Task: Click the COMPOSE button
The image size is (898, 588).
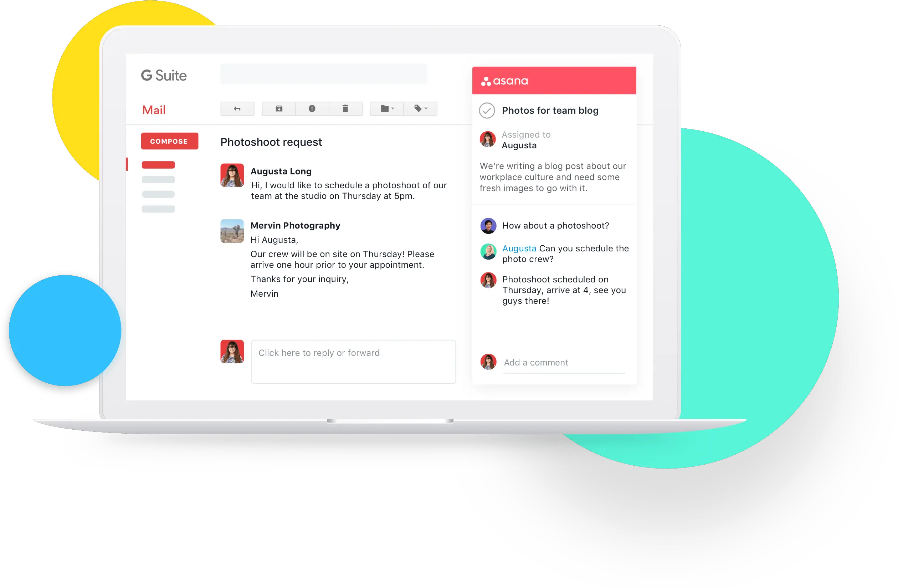Action: pyautogui.click(x=169, y=140)
